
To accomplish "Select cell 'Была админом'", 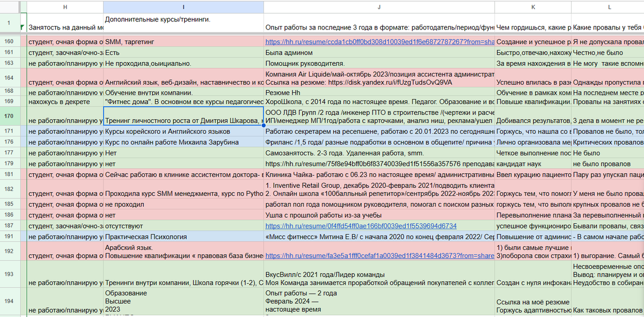I will (379, 53).
